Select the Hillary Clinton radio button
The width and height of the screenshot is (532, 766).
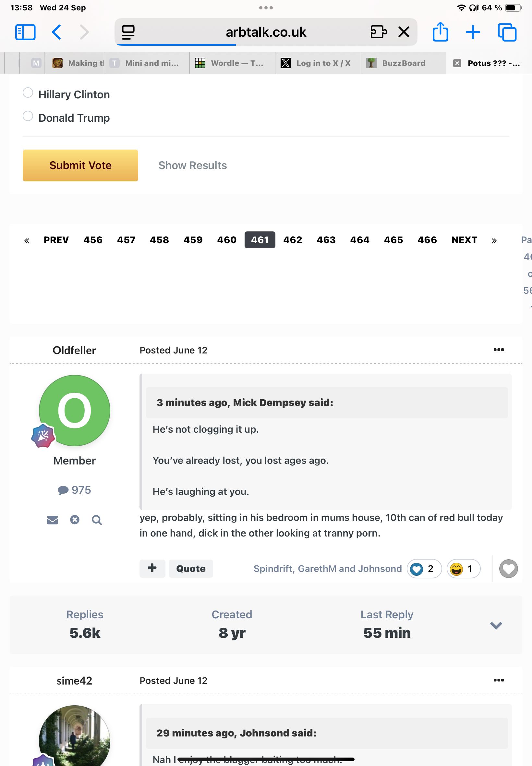[28, 93]
